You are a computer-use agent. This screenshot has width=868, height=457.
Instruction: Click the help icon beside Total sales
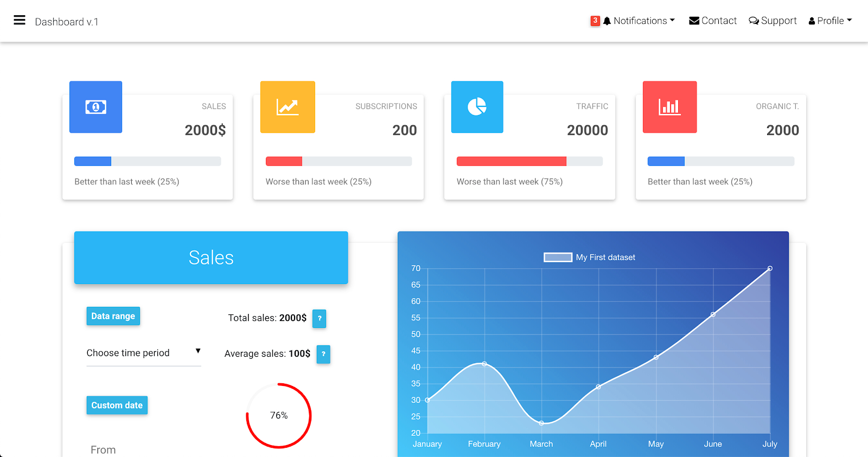pyautogui.click(x=320, y=318)
